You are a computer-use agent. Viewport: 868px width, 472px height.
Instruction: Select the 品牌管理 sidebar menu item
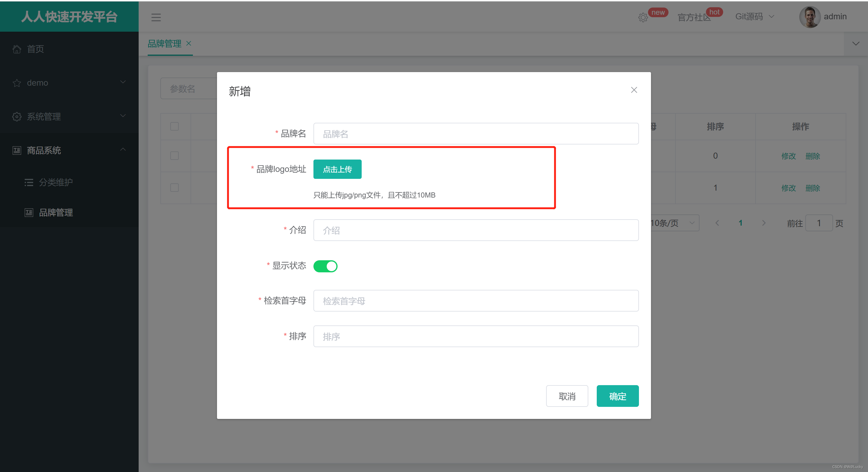[x=55, y=212]
